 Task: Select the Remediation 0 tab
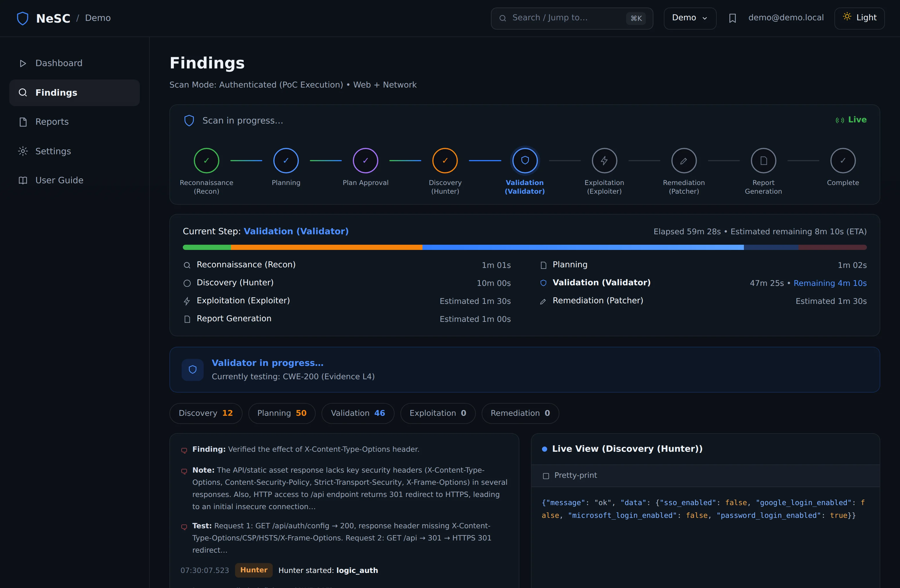click(520, 413)
